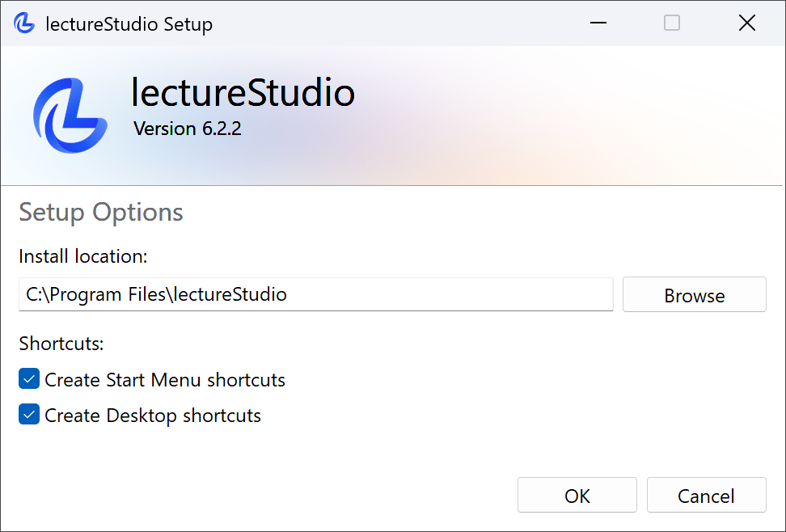Viewport: 786px width, 532px height.
Task: Minimize the lectureStudio Setup window
Action: coord(598,23)
